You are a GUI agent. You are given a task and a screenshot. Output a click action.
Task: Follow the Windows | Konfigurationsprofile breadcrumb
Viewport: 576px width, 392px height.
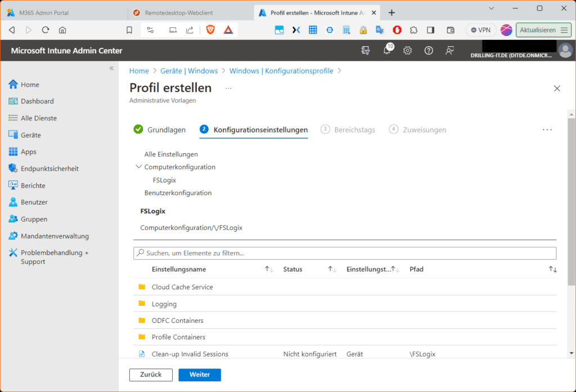pos(281,71)
